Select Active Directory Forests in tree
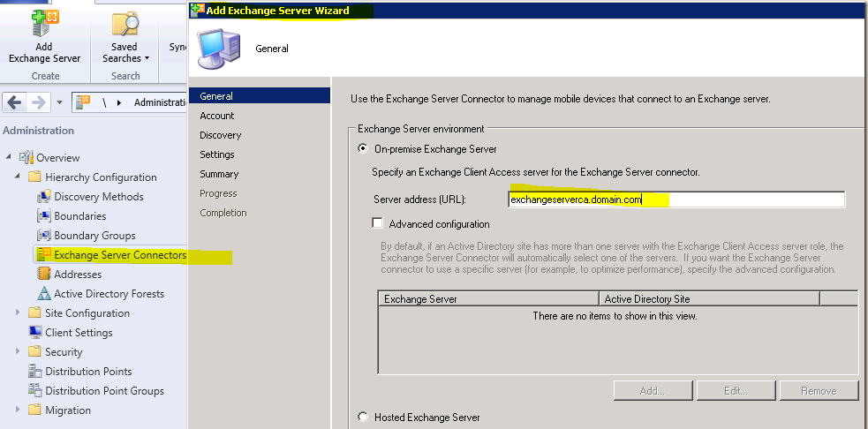 click(x=109, y=293)
